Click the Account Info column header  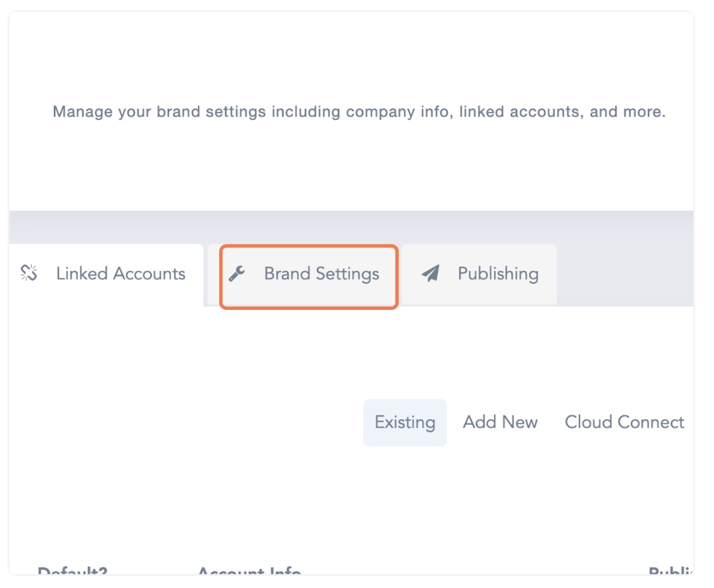pos(249,571)
